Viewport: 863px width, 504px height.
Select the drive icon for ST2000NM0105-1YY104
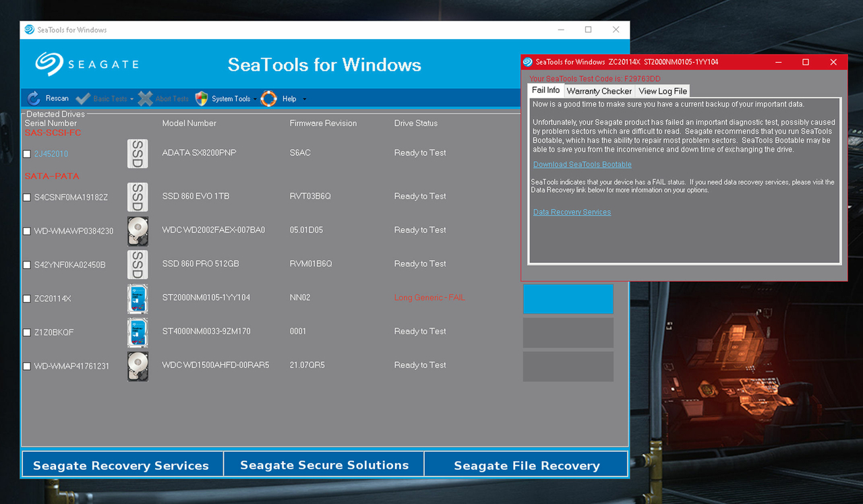tap(138, 298)
